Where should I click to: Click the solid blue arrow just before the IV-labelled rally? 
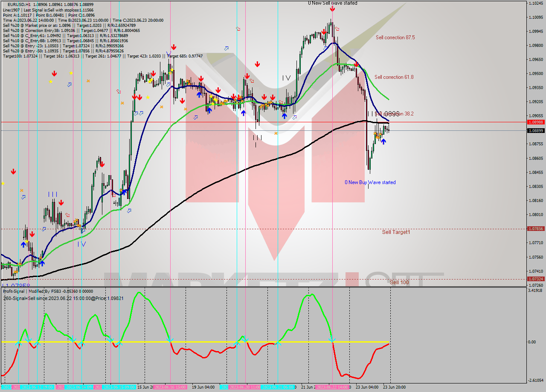tap(284, 115)
